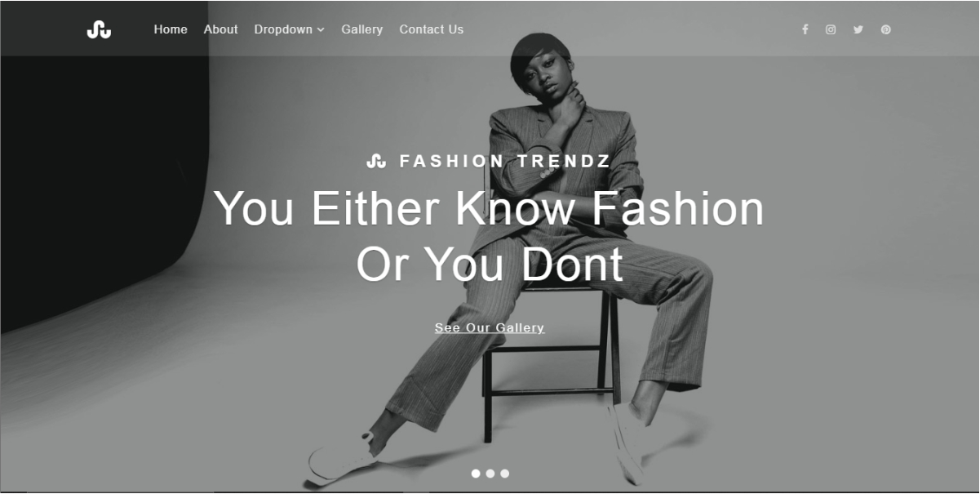
Task: Switch to the second carousel dot
Action: [x=490, y=474]
